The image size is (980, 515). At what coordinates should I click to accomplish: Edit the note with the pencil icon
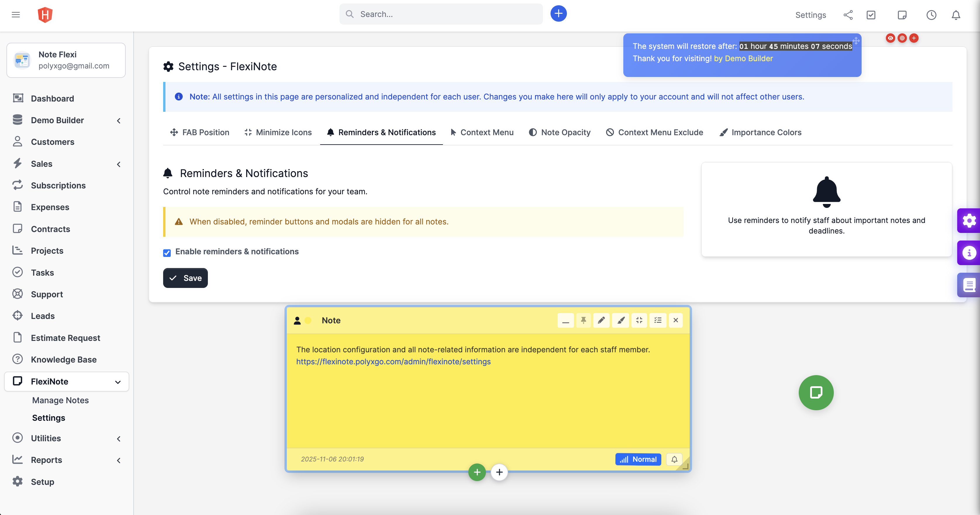(601, 320)
